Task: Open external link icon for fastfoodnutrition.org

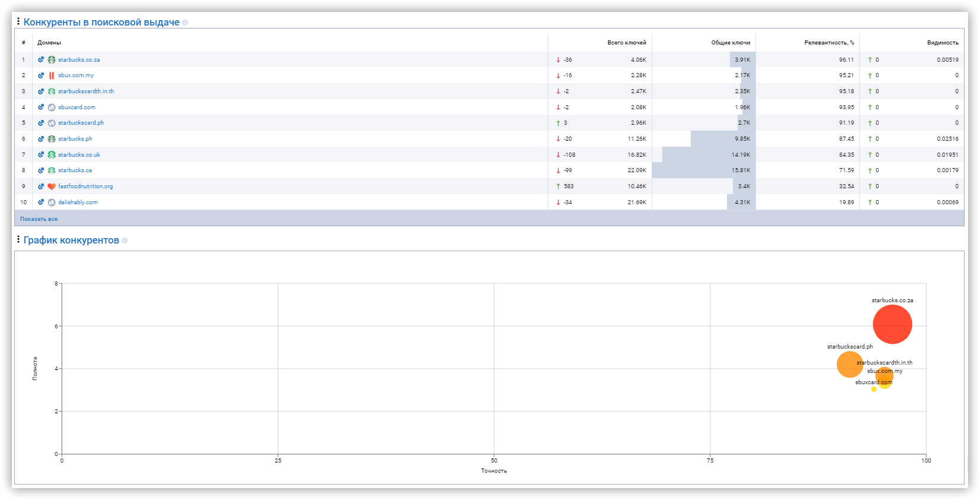Action: click(x=41, y=186)
